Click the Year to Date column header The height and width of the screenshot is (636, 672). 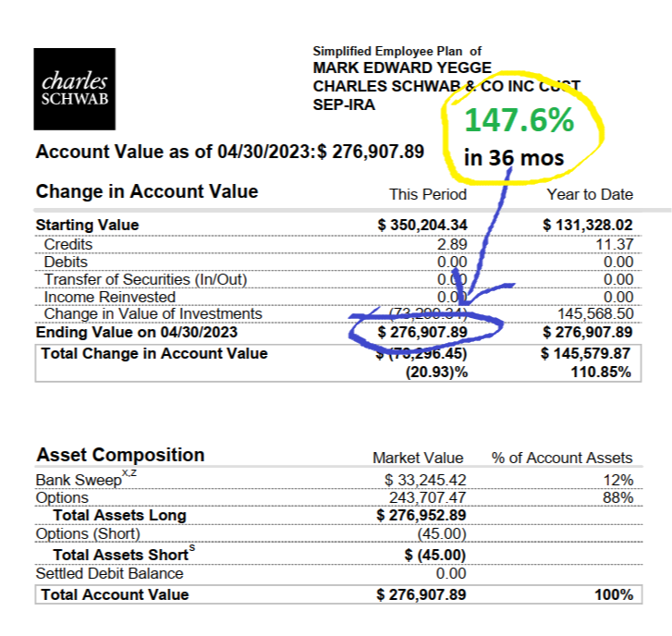pos(590,194)
